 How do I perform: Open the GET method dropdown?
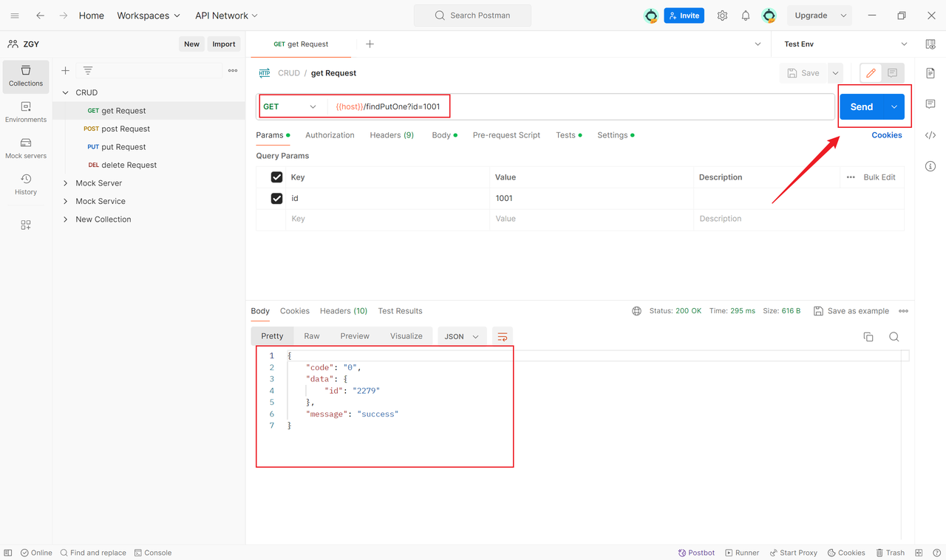coord(290,106)
